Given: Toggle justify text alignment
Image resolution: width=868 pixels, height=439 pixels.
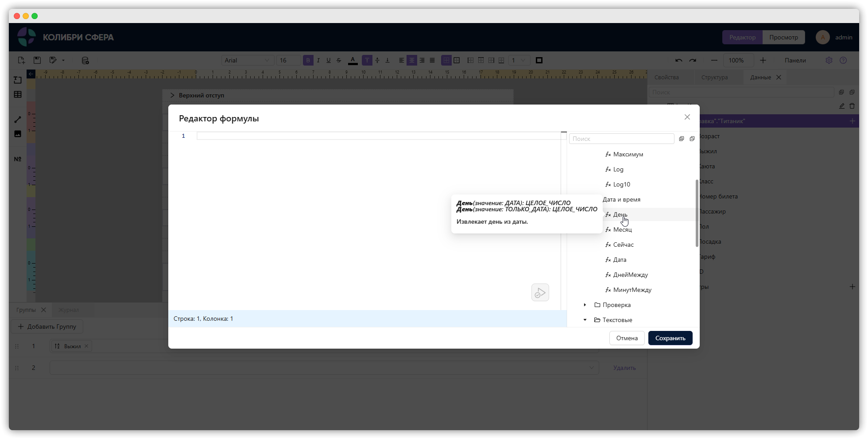Looking at the screenshot, I should click(432, 60).
